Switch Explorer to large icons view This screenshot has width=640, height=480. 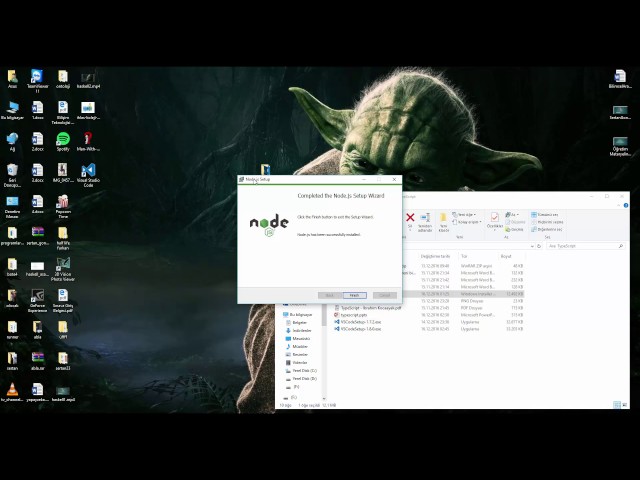point(624,405)
